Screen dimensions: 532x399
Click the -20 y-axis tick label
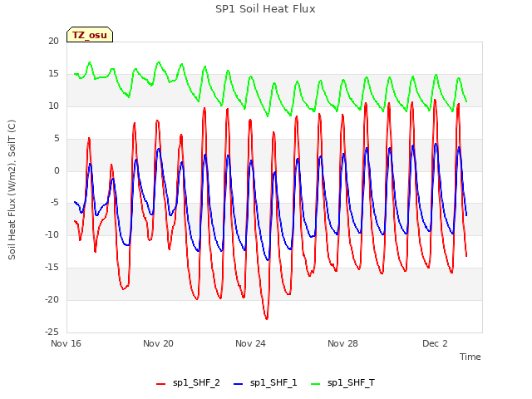pos(52,299)
